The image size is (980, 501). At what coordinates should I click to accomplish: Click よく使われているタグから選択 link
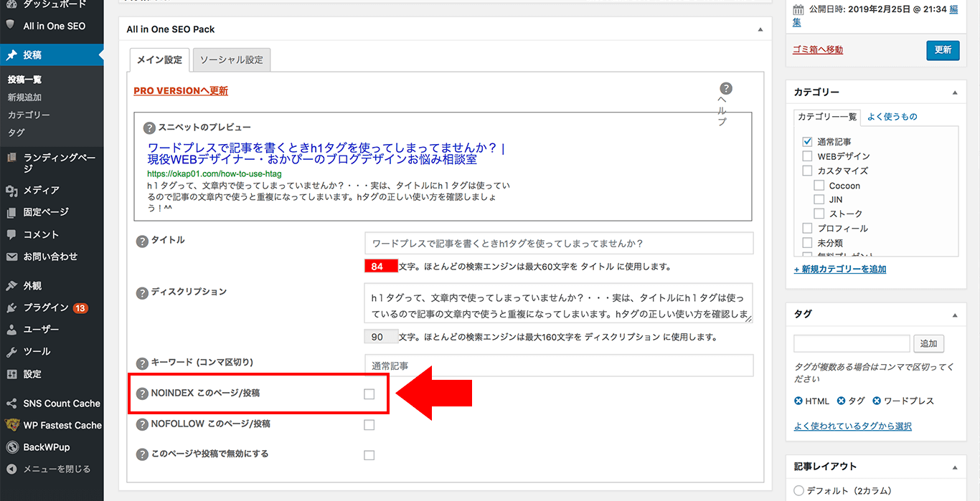tap(853, 426)
